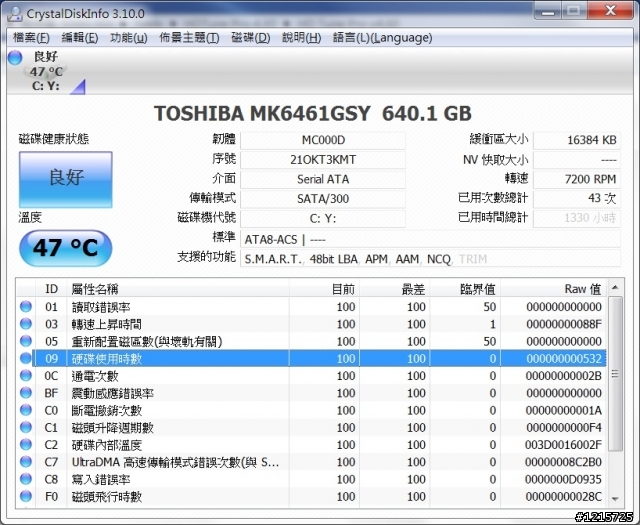640x525 pixels.
Task: Click the 屬性名稱 column header
Action: click(178, 289)
